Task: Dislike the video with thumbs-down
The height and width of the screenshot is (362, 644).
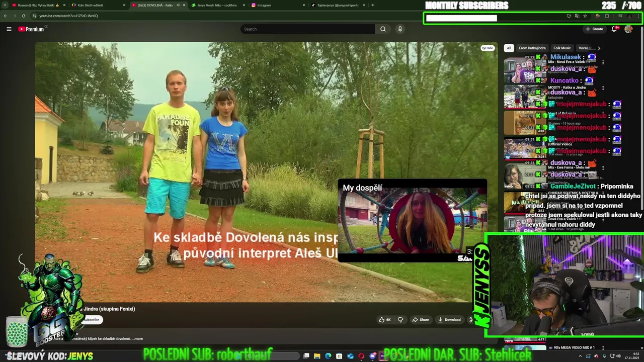Action: [400, 320]
